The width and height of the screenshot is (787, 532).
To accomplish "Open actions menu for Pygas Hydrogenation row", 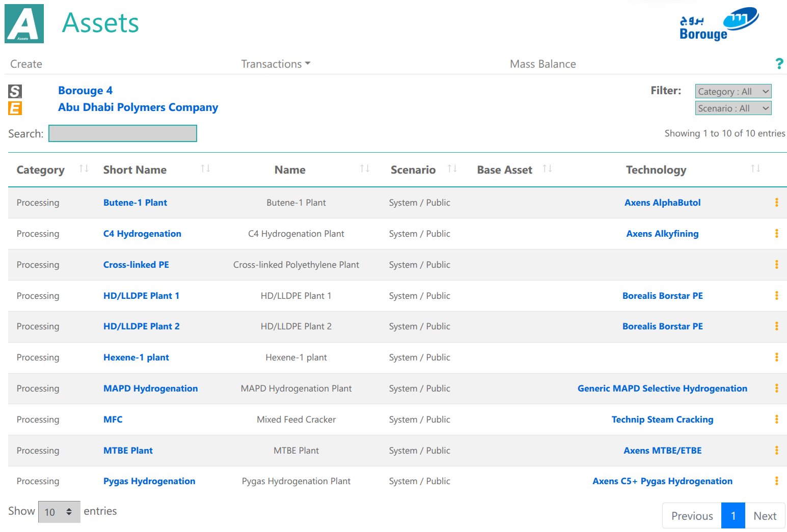I will coord(776,481).
